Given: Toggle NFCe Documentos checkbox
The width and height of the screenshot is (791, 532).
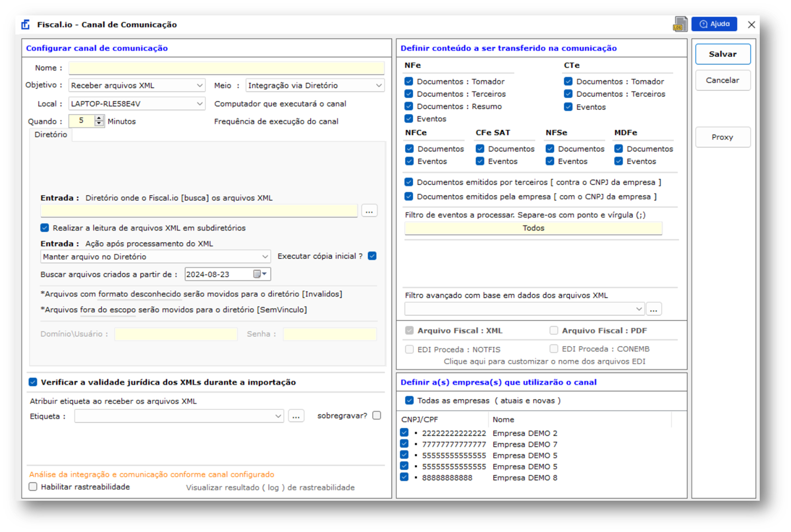Looking at the screenshot, I should pos(409,149).
